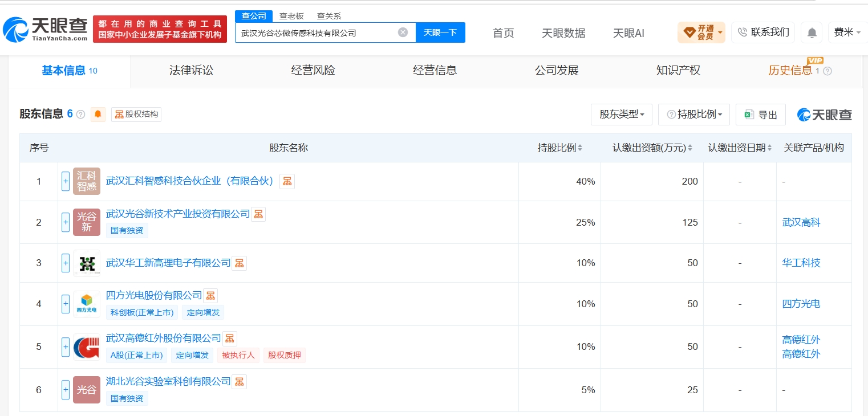868x416 pixels.
Task: Clear the search box with the X icon
Action: (x=403, y=32)
